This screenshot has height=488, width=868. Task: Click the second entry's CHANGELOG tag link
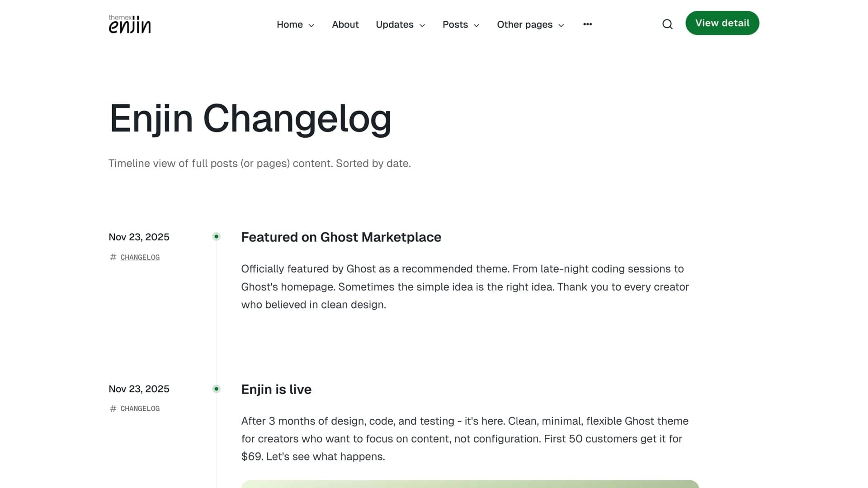[x=140, y=408]
